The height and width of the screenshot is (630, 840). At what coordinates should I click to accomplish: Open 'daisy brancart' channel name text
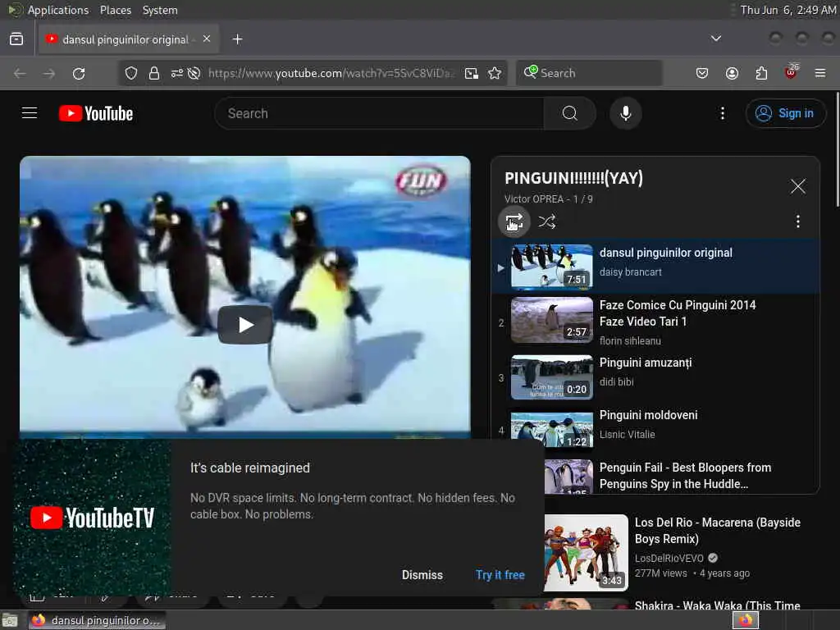(x=630, y=272)
